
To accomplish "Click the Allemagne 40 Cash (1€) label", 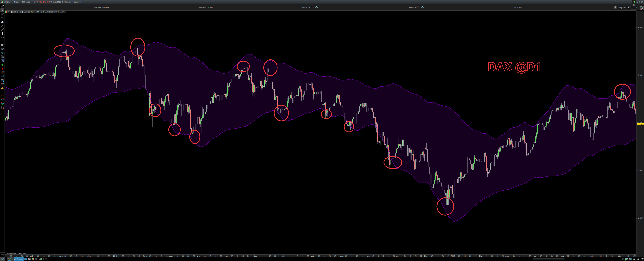I will click(x=72, y=2).
